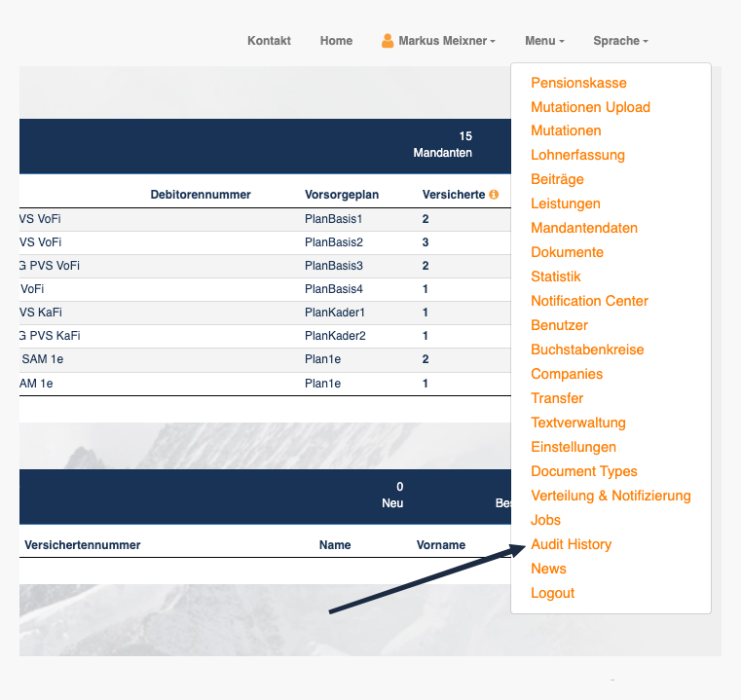Open Audit History from menu
The image size is (741, 700).
[571, 544]
